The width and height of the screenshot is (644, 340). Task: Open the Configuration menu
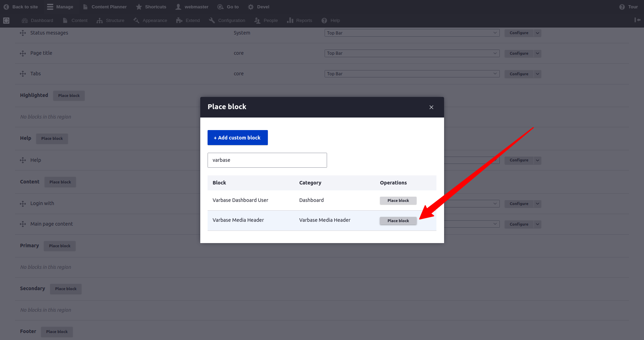click(x=227, y=21)
